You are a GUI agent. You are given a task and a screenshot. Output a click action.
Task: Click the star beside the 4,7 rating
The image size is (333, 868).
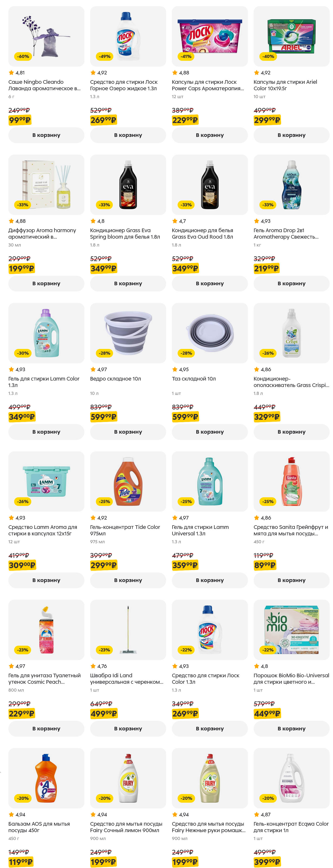[x=175, y=221]
